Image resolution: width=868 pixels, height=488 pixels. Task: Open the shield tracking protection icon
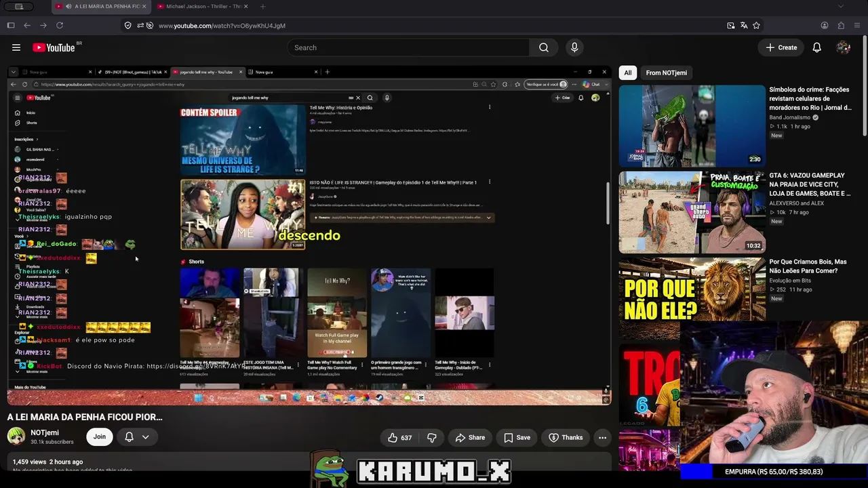click(x=127, y=26)
